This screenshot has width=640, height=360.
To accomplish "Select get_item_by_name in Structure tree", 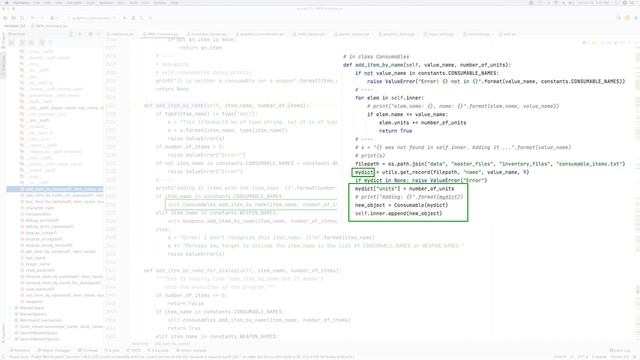I will coord(58,252).
